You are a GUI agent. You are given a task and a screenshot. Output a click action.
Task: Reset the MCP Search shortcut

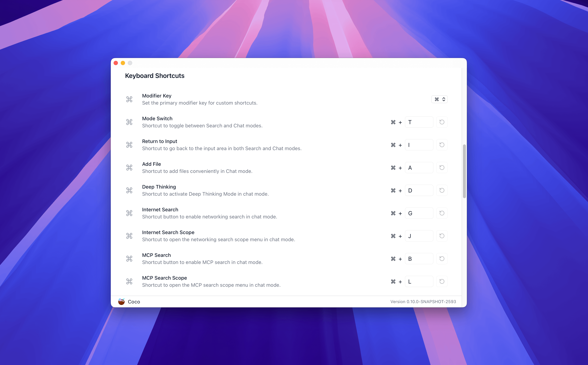pos(442,259)
